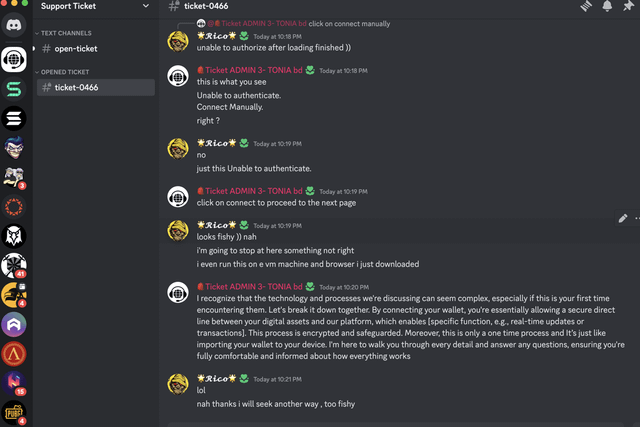The image size is (640, 427).
Task: Switch to the green S server
Action: [x=14, y=90]
